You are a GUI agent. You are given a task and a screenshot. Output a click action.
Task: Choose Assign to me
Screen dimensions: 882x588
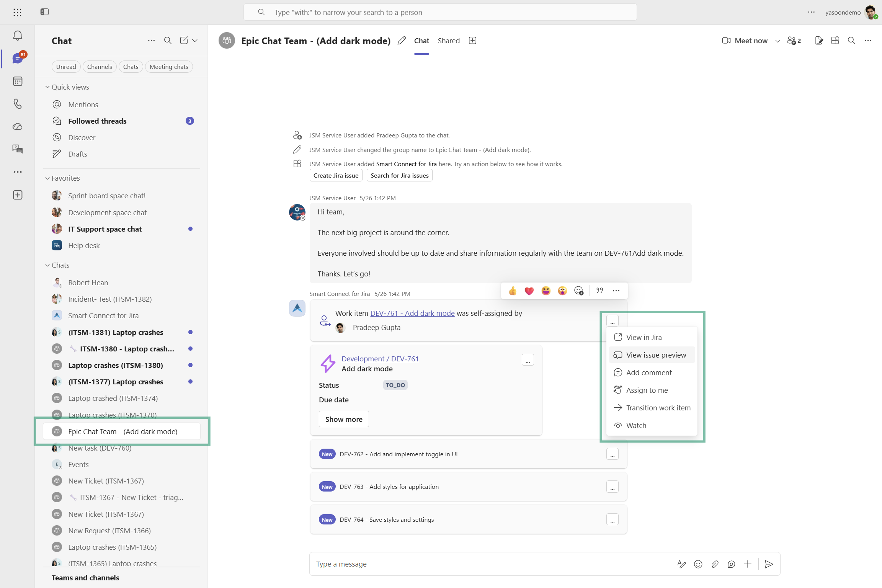(x=652, y=390)
